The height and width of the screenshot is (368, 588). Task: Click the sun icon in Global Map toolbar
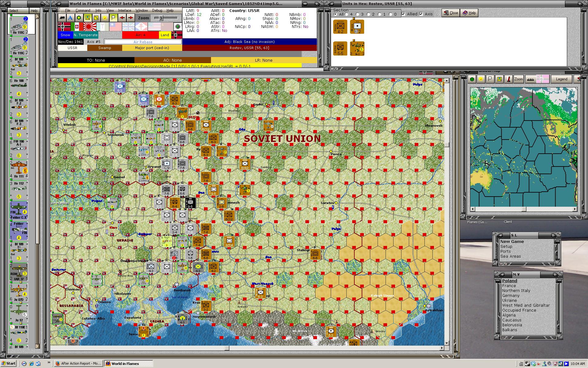[x=481, y=79]
